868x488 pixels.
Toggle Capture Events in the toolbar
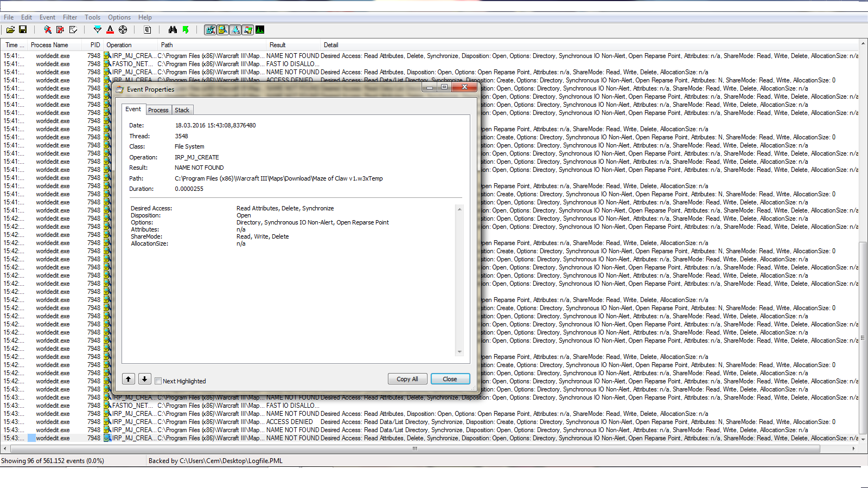coord(48,30)
